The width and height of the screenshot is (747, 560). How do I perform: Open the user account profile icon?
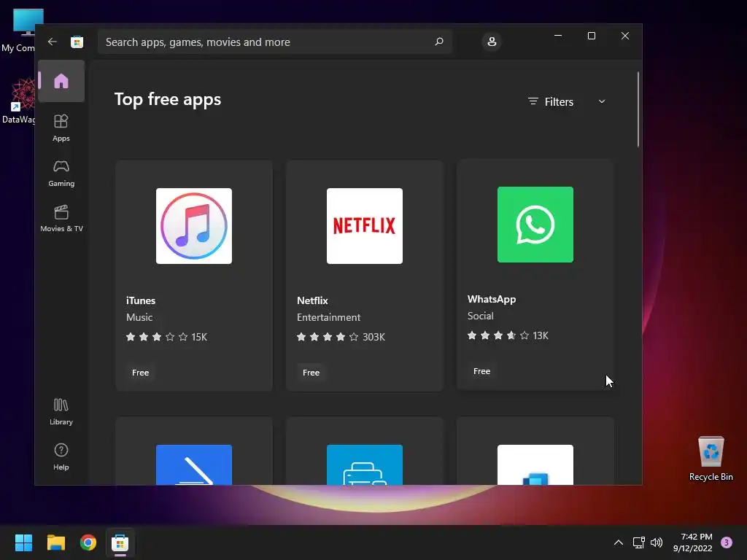(x=492, y=42)
